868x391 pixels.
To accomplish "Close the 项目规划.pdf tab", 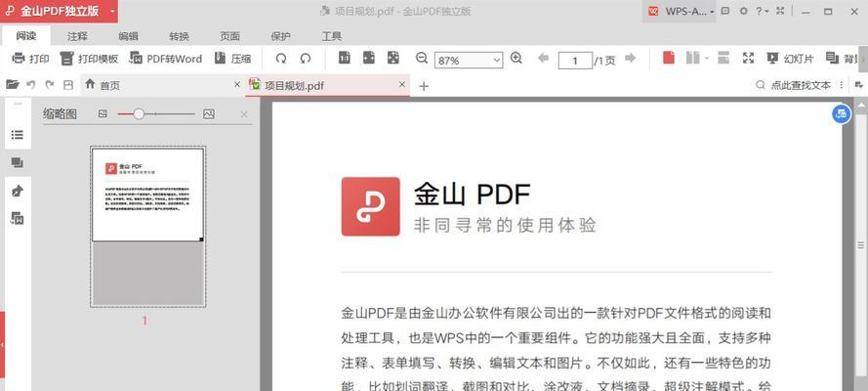I will point(402,84).
